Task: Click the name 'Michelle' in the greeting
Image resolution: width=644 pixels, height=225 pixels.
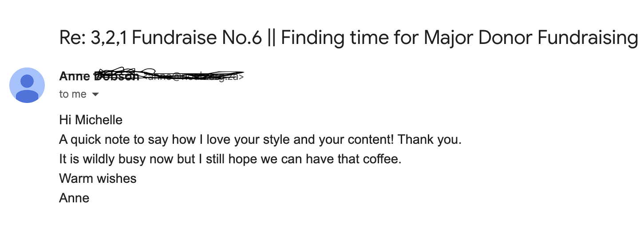Action: coord(99,120)
